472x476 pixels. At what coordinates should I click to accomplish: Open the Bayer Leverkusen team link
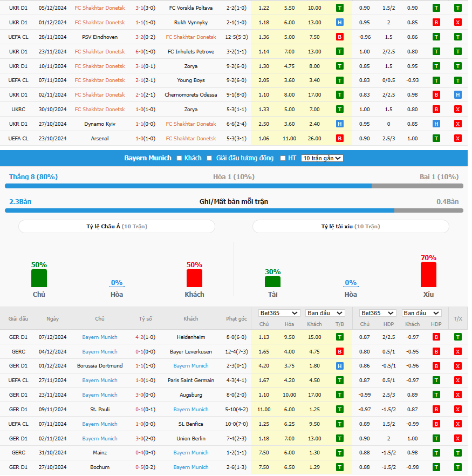click(191, 351)
